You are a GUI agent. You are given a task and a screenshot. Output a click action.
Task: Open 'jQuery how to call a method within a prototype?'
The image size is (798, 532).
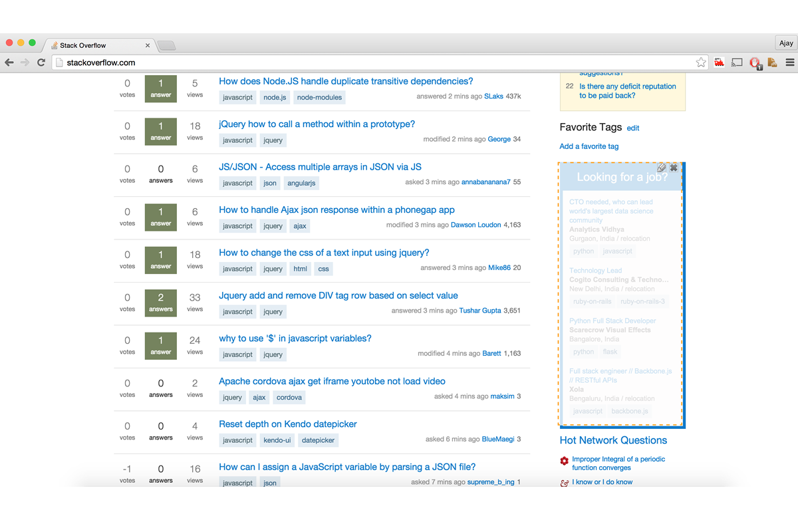317,124
